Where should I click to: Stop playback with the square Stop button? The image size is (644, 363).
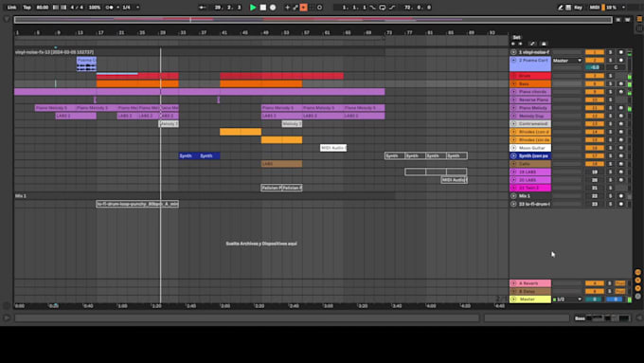(263, 8)
